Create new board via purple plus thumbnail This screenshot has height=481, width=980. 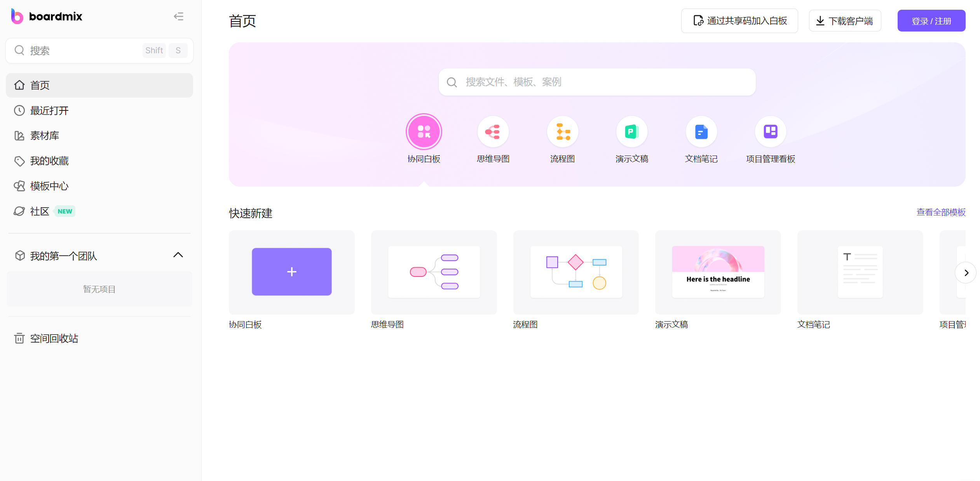[x=291, y=272]
